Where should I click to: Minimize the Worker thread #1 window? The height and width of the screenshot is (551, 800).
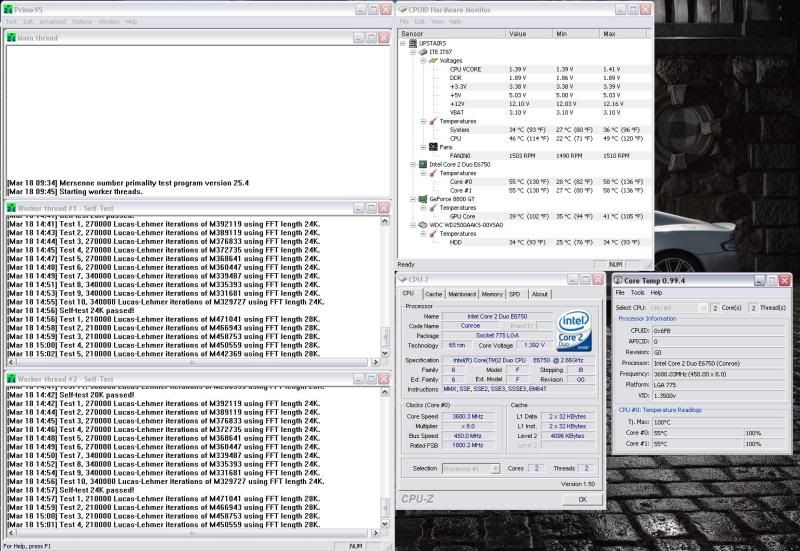click(x=359, y=208)
